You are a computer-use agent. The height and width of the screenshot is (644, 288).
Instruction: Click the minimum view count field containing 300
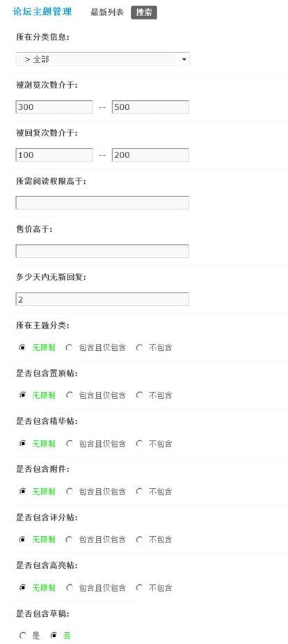[54, 107]
